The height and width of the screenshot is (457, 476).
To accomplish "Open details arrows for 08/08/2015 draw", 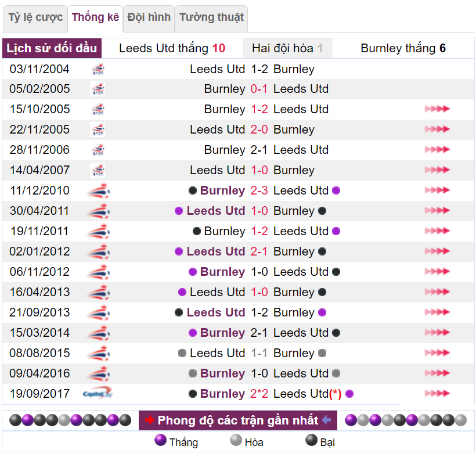I will pyautogui.click(x=437, y=352).
